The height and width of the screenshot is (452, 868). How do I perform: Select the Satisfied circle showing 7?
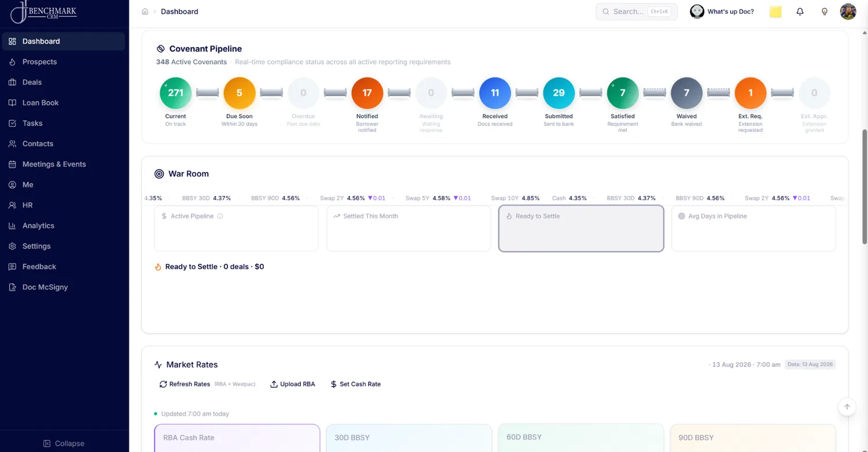pyautogui.click(x=623, y=93)
